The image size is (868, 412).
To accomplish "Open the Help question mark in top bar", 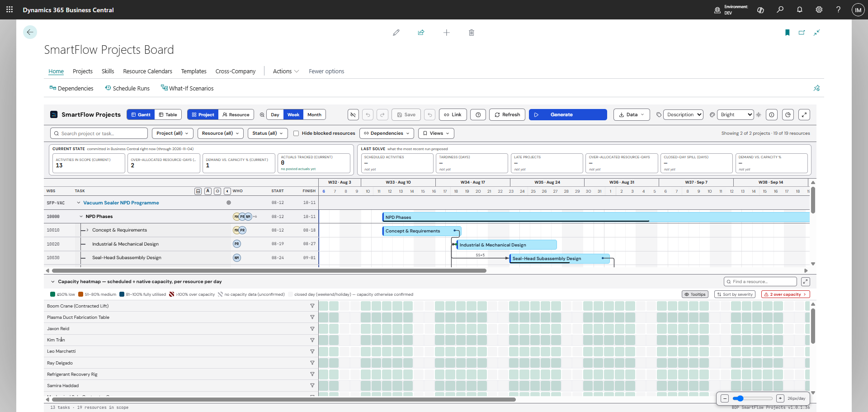I will pyautogui.click(x=838, y=9).
